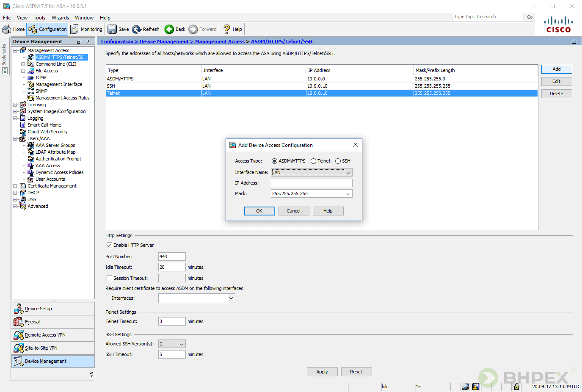Expand the Certificate Management tree node

15,186
